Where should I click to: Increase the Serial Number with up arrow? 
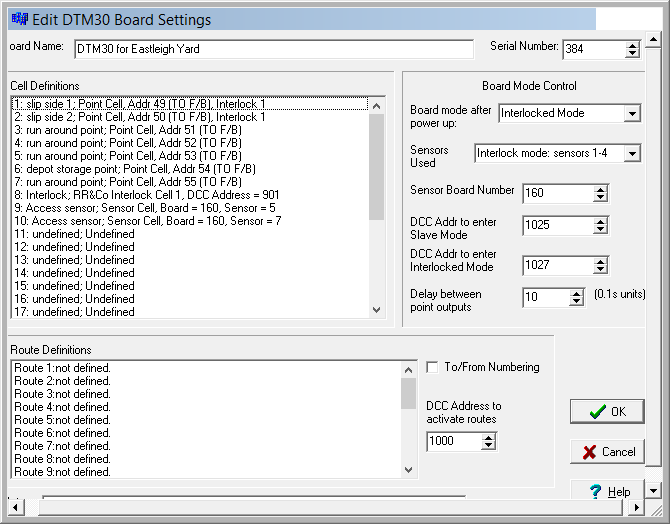(632, 44)
